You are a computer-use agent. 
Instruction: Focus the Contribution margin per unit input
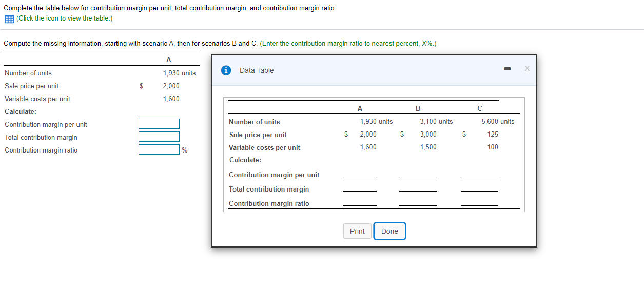159,124
